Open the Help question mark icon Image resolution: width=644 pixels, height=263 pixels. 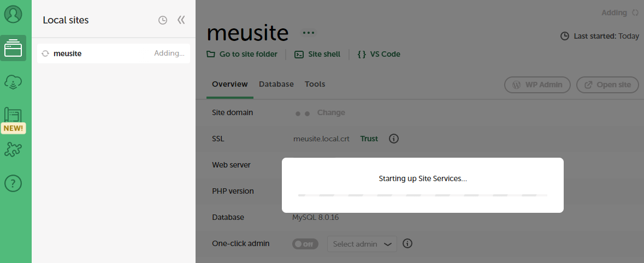[13, 183]
